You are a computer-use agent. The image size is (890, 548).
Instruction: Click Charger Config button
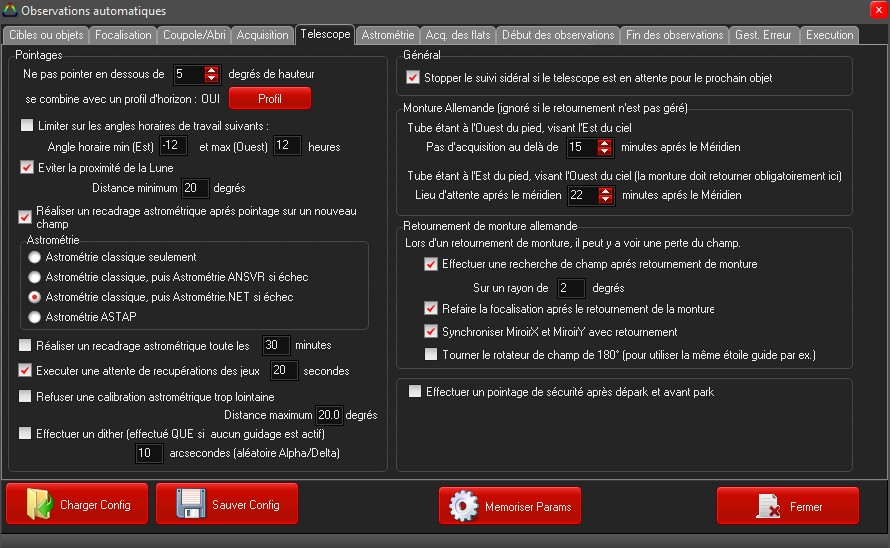[77, 504]
